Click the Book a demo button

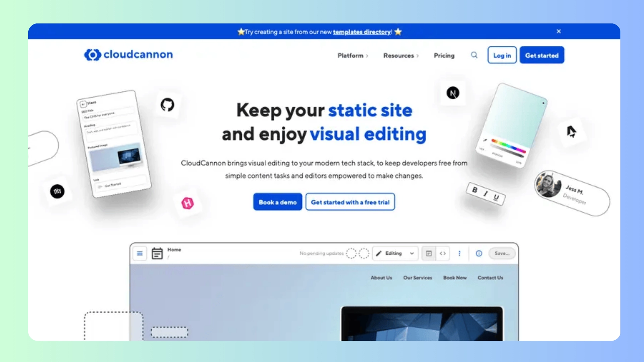(277, 202)
